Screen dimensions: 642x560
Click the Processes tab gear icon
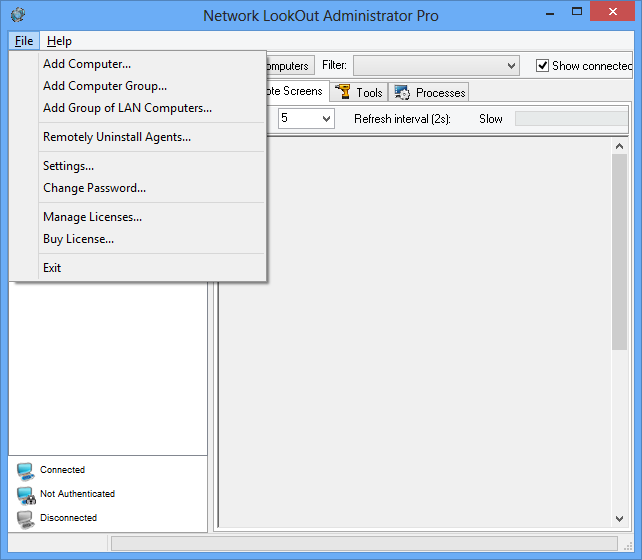pyautogui.click(x=402, y=92)
